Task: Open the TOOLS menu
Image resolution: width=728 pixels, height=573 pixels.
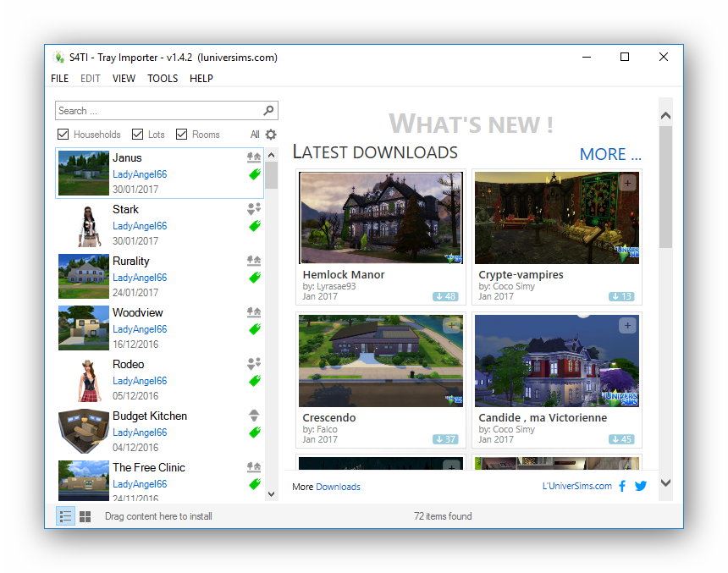Action: click(162, 78)
